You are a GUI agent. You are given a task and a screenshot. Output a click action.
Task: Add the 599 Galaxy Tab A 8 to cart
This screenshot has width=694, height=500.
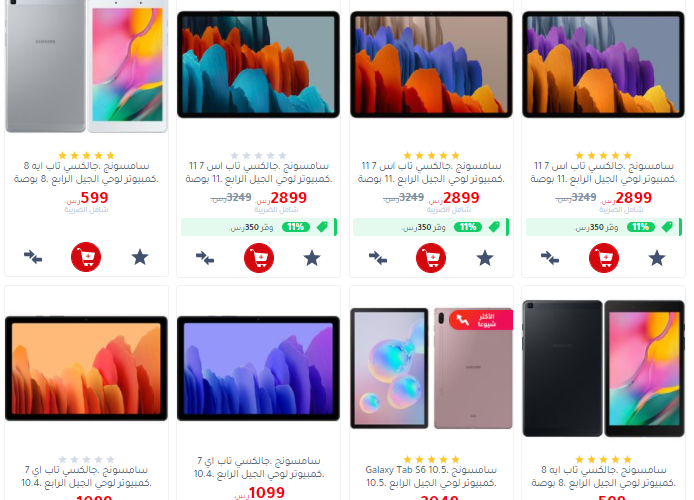pyautogui.click(x=86, y=257)
